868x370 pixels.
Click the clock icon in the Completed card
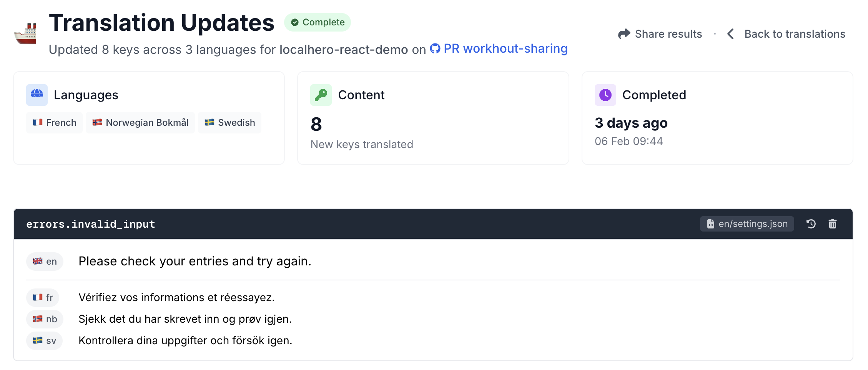[x=605, y=95]
